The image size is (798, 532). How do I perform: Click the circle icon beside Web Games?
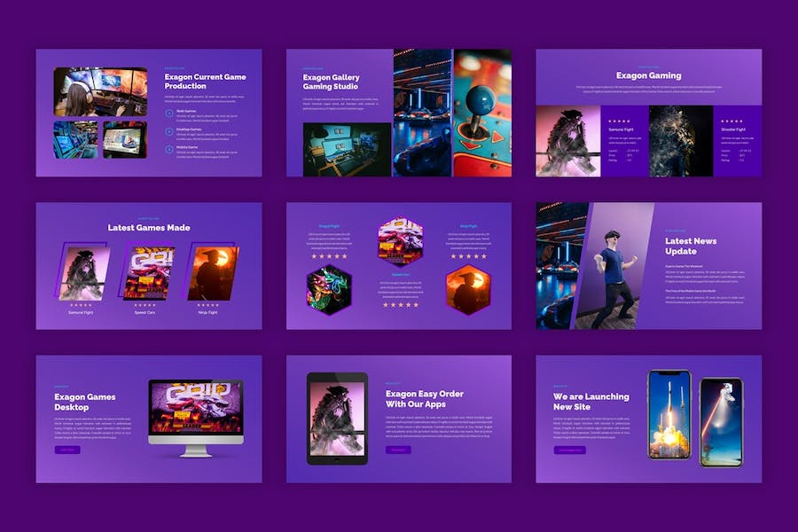pos(169,113)
